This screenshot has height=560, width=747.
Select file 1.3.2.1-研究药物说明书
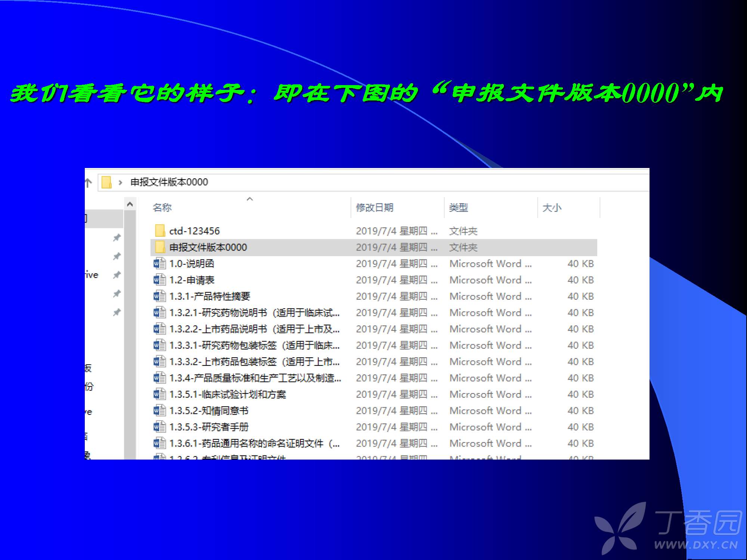pos(254,313)
